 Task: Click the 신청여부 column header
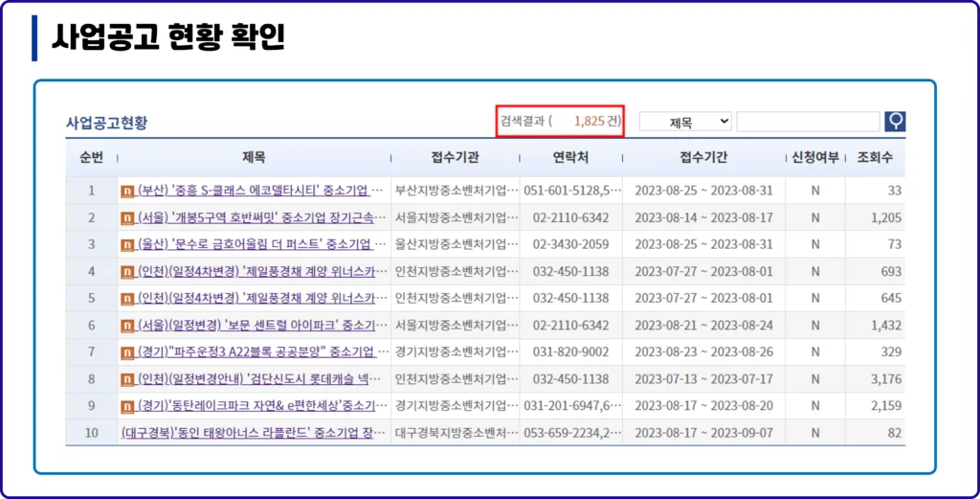click(815, 158)
